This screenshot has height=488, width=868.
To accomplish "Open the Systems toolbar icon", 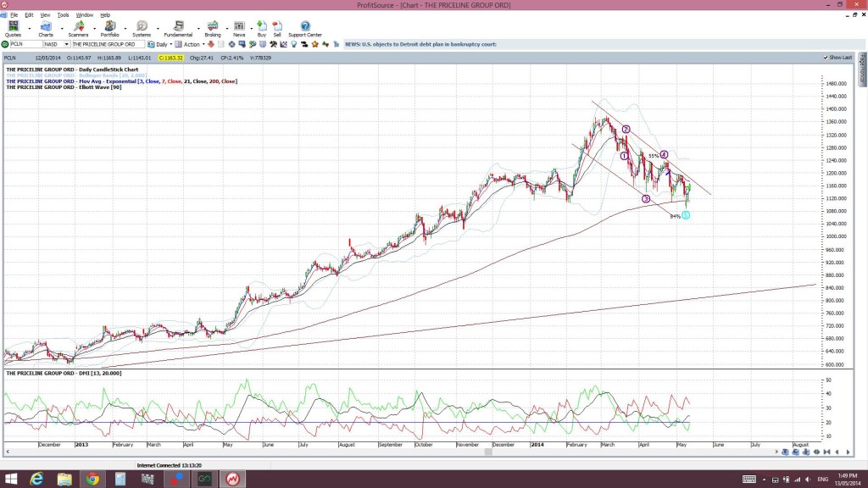I will click(x=142, y=26).
